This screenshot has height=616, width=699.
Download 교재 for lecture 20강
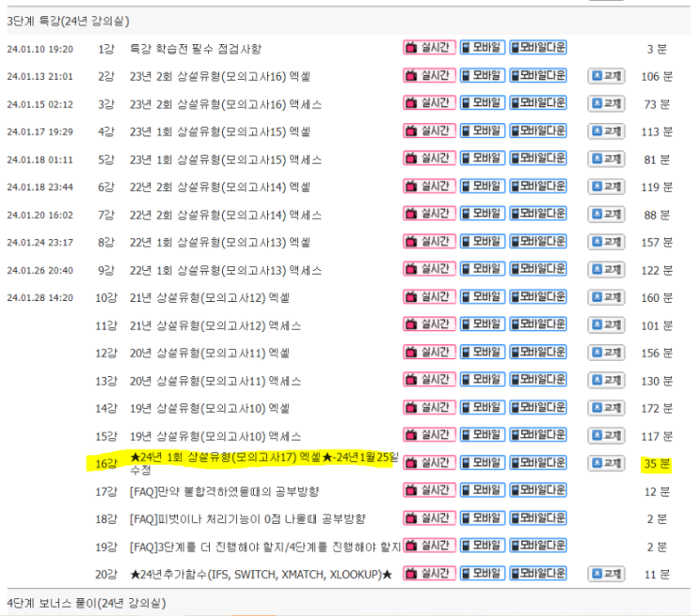pos(606,574)
